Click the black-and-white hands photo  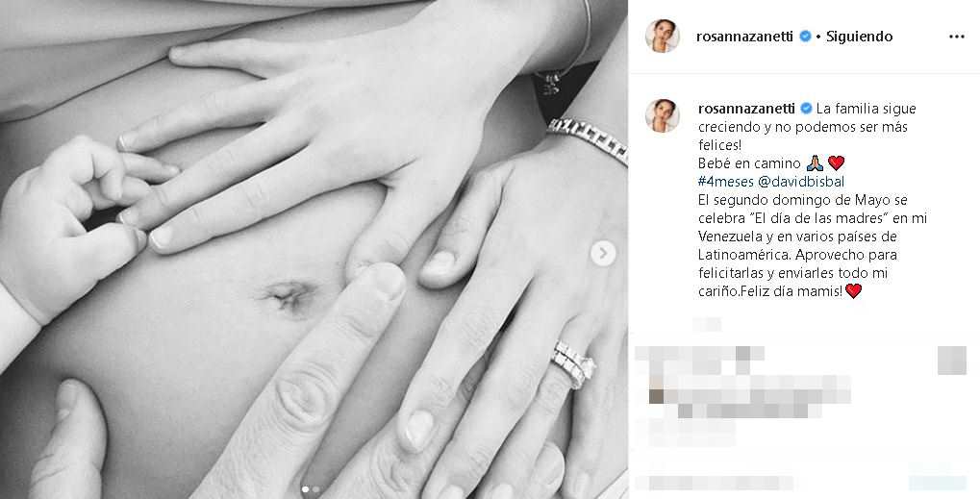pyautogui.click(x=314, y=249)
